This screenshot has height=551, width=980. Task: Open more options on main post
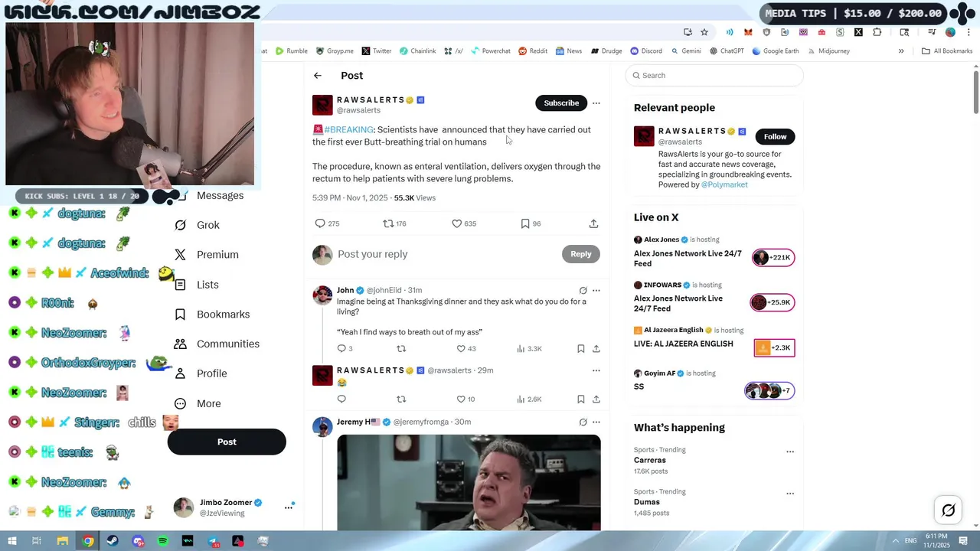coord(596,103)
